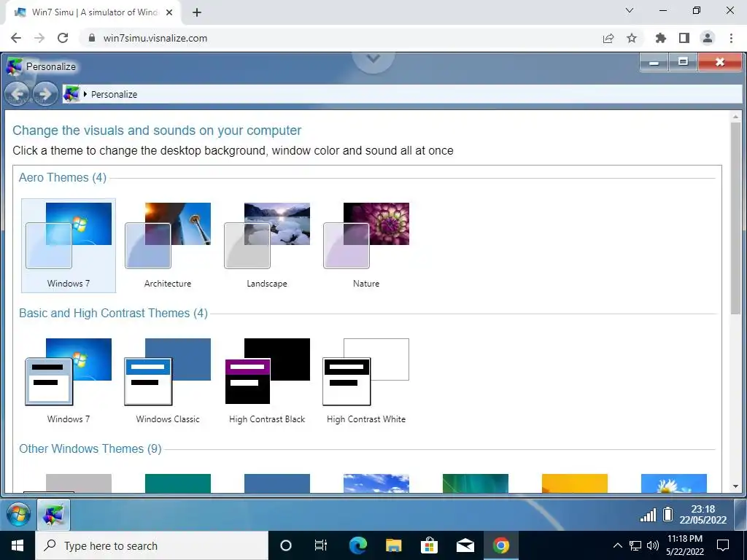Select the Windows 7 Aero theme
The width and height of the screenshot is (747, 560).
point(69,245)
